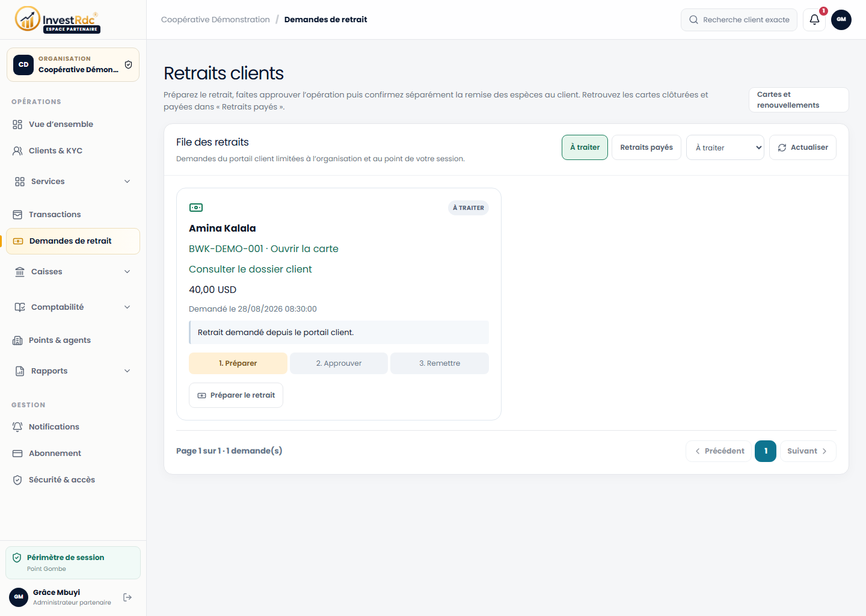
Task: Select page 1 in pagination
Action: (766, 451)
